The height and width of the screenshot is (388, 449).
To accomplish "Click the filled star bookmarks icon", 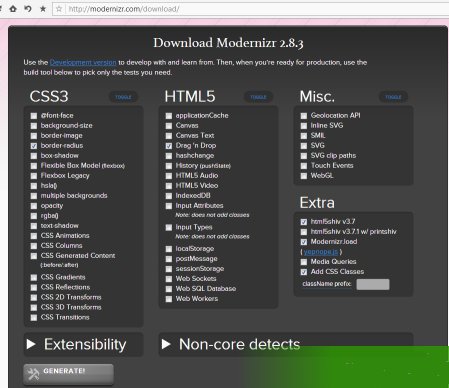I will coord(43,9).
